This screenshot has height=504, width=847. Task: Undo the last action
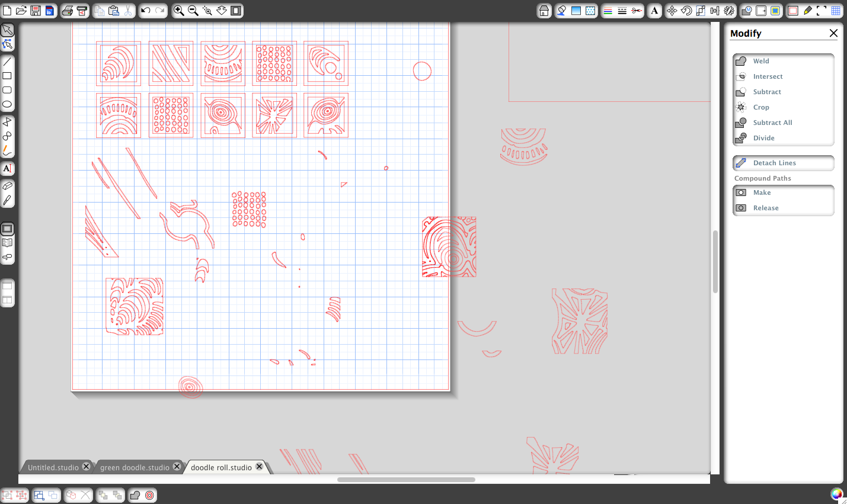[146, 11]
